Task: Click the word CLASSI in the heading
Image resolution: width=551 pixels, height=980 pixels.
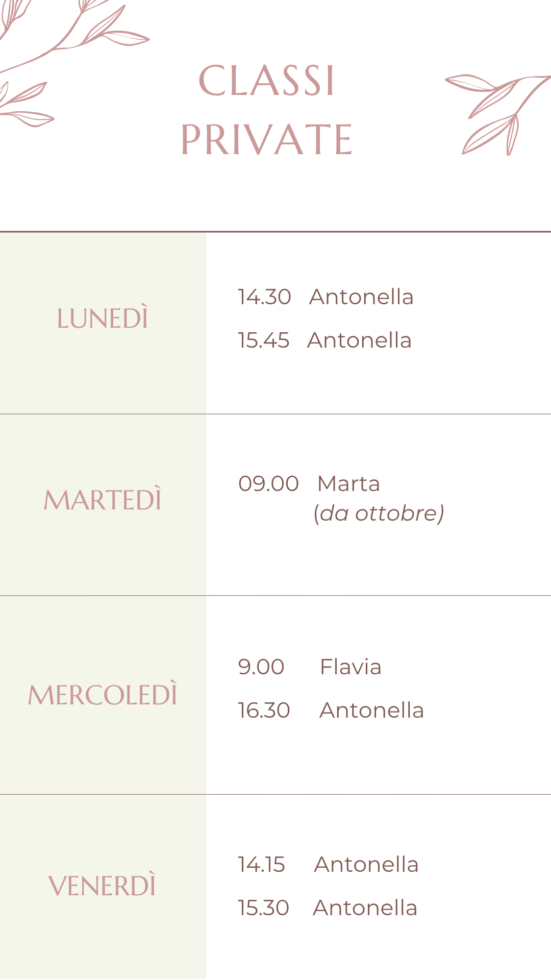Action: [266, 81]
